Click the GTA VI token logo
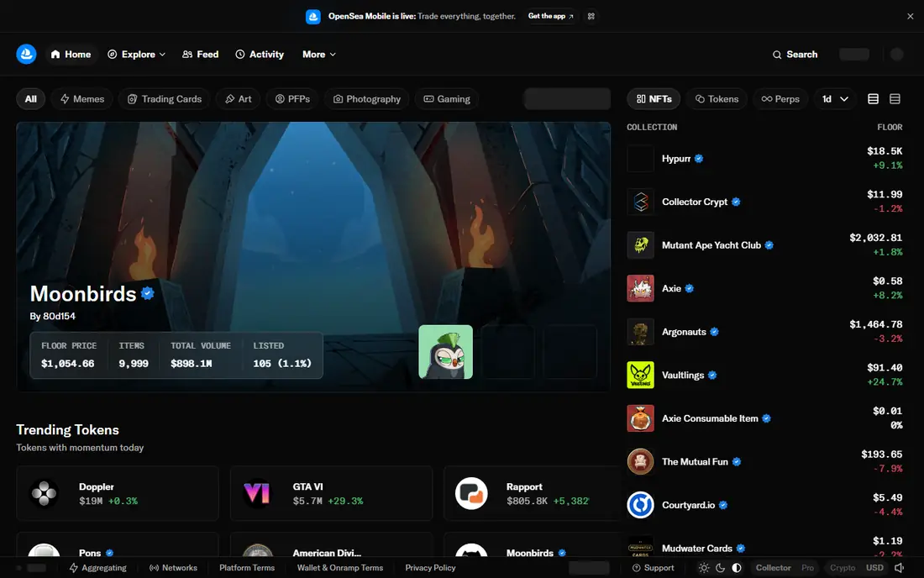This screenshot has width=924, height=578. (258, 493)
